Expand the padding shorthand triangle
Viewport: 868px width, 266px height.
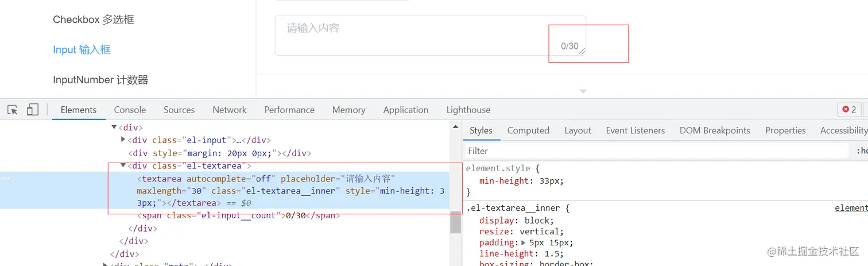click(524, 243)
